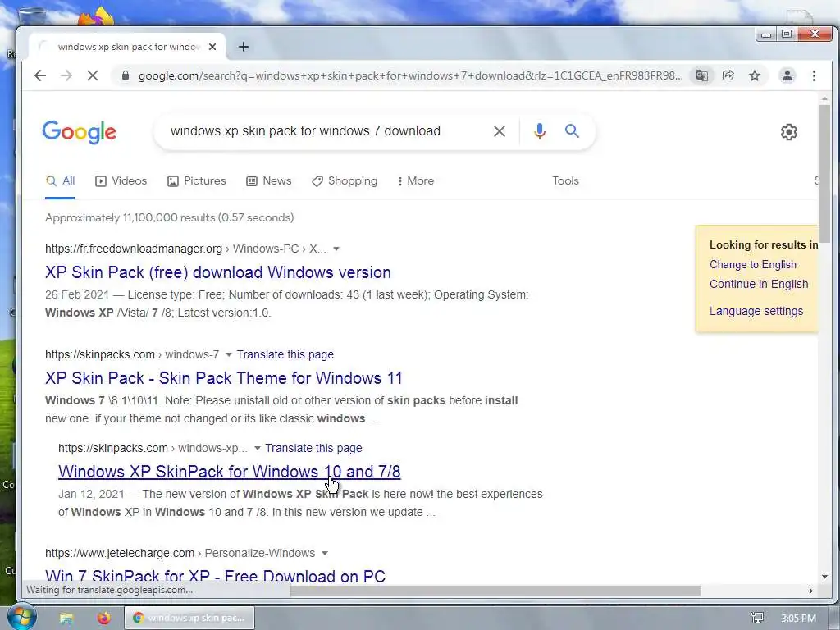The width and height of the screenshot is (840, 630).
Task: Click the scrollbar down arrow
Action: point(824,577)
